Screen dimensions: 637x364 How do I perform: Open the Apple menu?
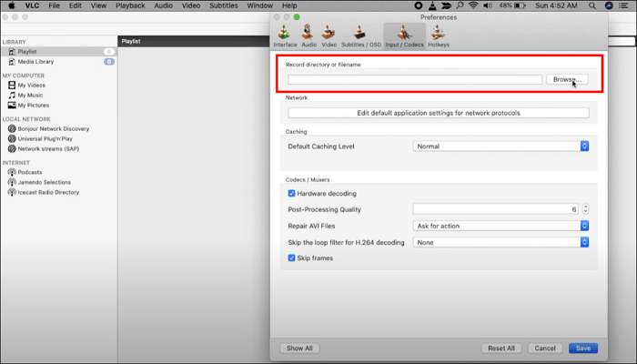[x=12, y=5]
